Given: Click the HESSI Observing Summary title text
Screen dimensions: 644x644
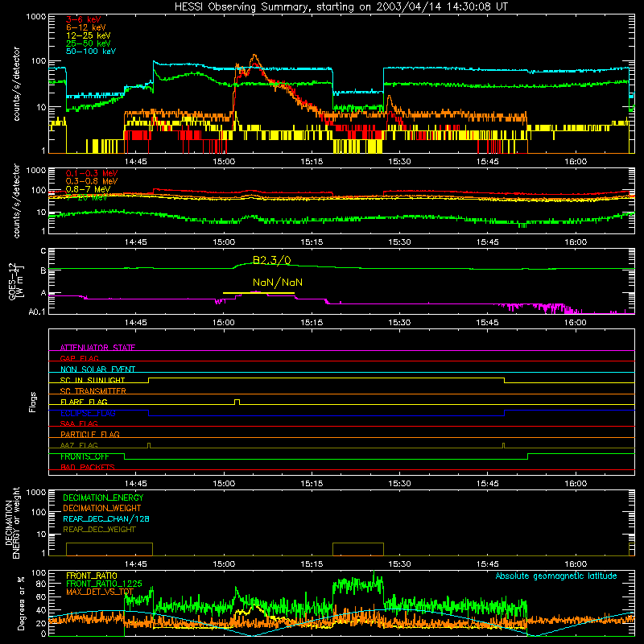Looking at the screenshot, I should pos(341,7).
